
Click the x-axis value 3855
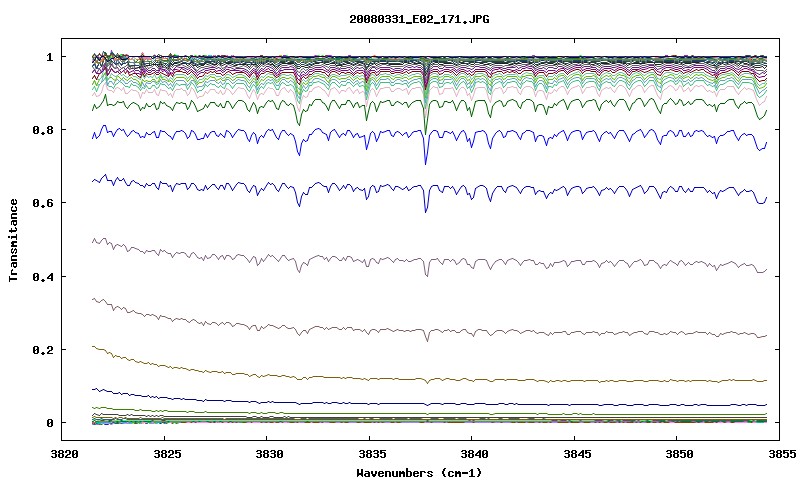pyautogui.click(x=782, y=454)
